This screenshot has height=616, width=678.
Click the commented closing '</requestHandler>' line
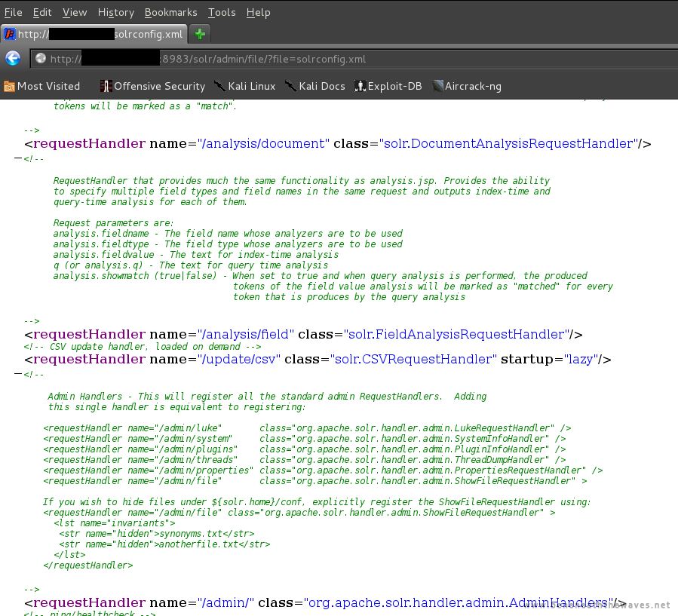click(x=88, y=565)
